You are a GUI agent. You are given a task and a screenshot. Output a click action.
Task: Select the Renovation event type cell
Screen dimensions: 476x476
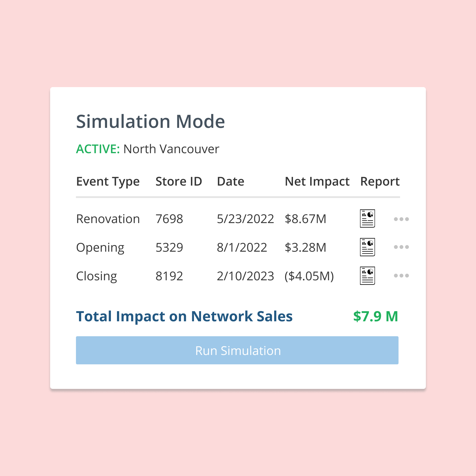[x=108, y=219]
